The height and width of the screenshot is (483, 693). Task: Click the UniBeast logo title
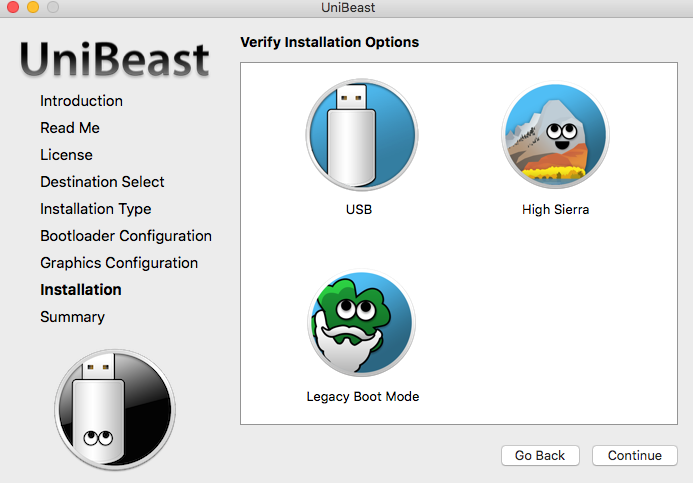pyautogui.click(x=115, y=59)
